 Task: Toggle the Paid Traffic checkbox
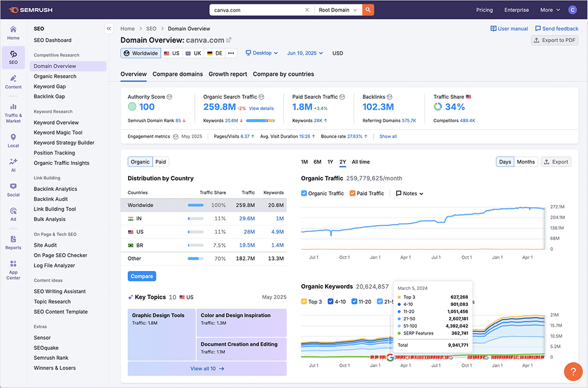pos(352,193)
